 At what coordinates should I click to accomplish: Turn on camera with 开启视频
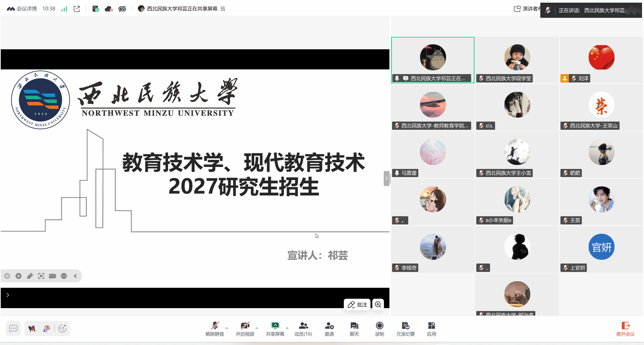coord(245,329)
